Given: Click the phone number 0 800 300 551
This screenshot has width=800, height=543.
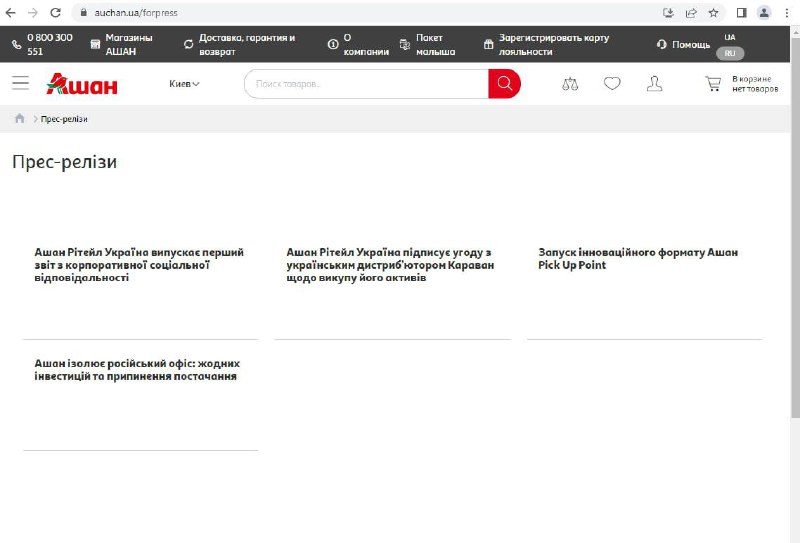Looking at the screenshot, I should click(x=49, y=44).
